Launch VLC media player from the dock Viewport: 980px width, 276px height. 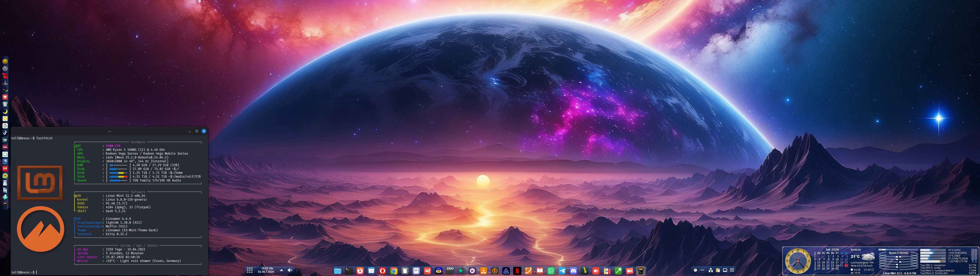point(484,271)
